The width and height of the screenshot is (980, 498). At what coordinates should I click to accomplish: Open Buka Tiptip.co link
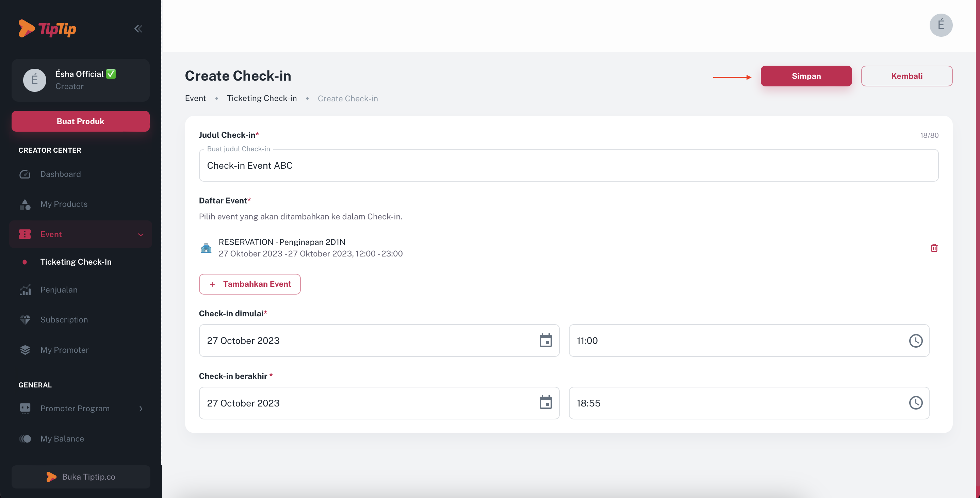(81, 477)
